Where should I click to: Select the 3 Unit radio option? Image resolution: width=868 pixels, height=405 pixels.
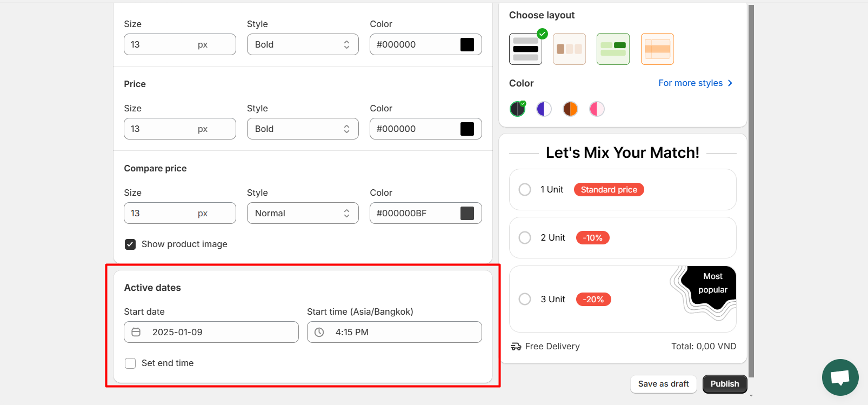click(525, 299)
